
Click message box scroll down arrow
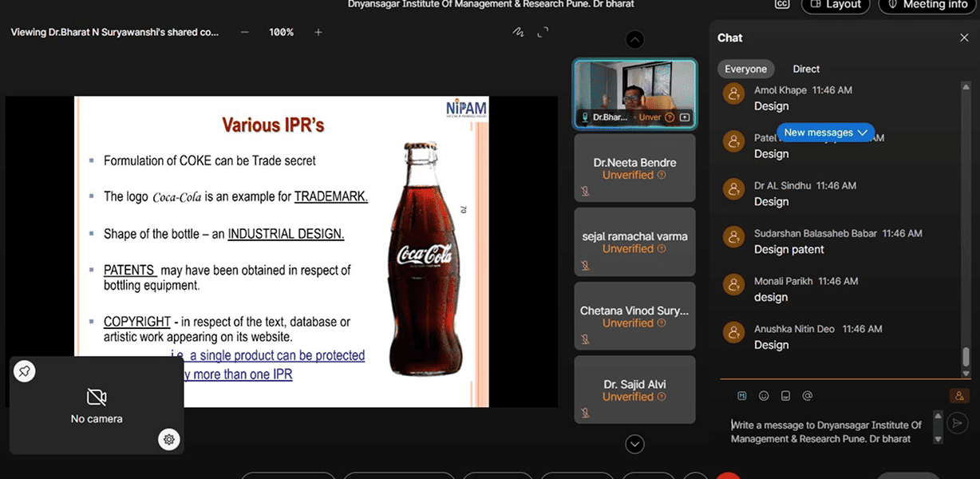coord(938,439)
